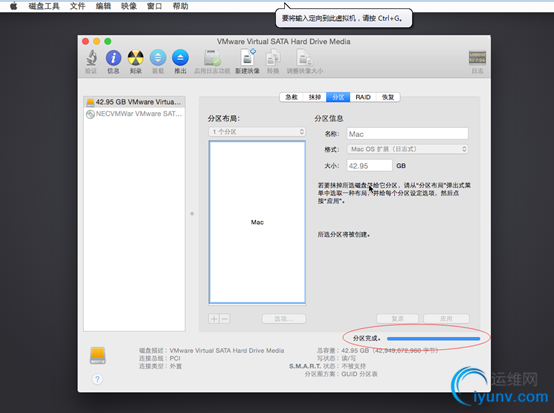
Task: Open the help question mark button
Action: (x=97, y=379)
